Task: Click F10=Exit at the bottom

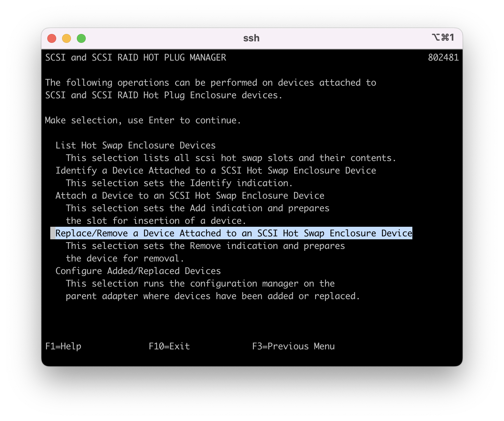Action: [169, 346]
